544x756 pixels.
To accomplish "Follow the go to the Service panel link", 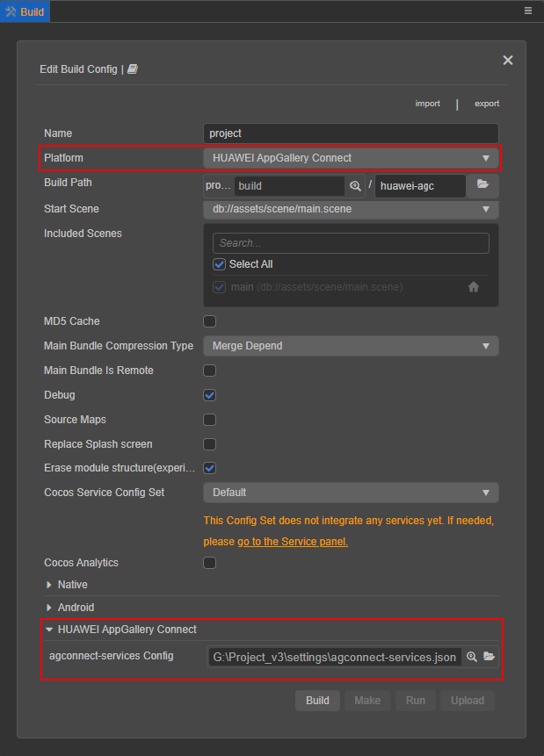I will click(x=293, y=542).
